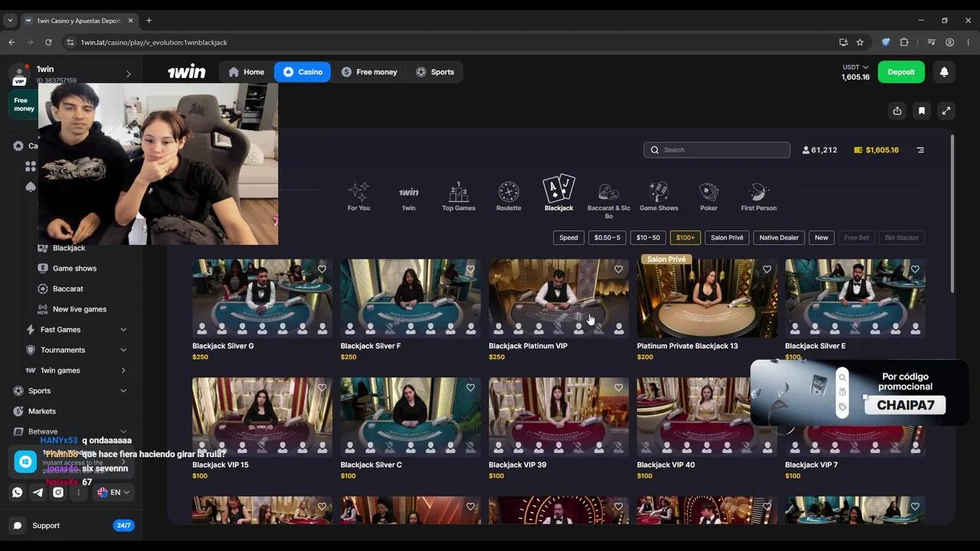Open Telegram icon in sidebar footer

(38, 492)
